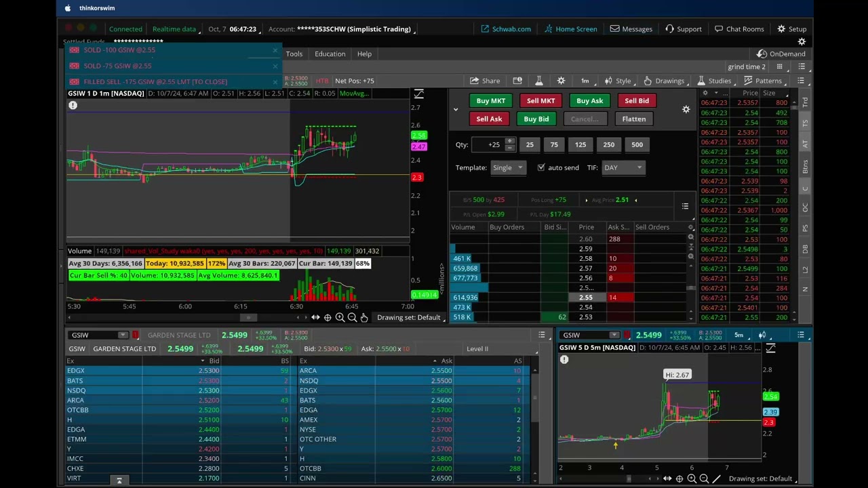Set quantity to 125
Image resolution: width=868 pixels, height=488 pixels.
click(x=580, y=144)
